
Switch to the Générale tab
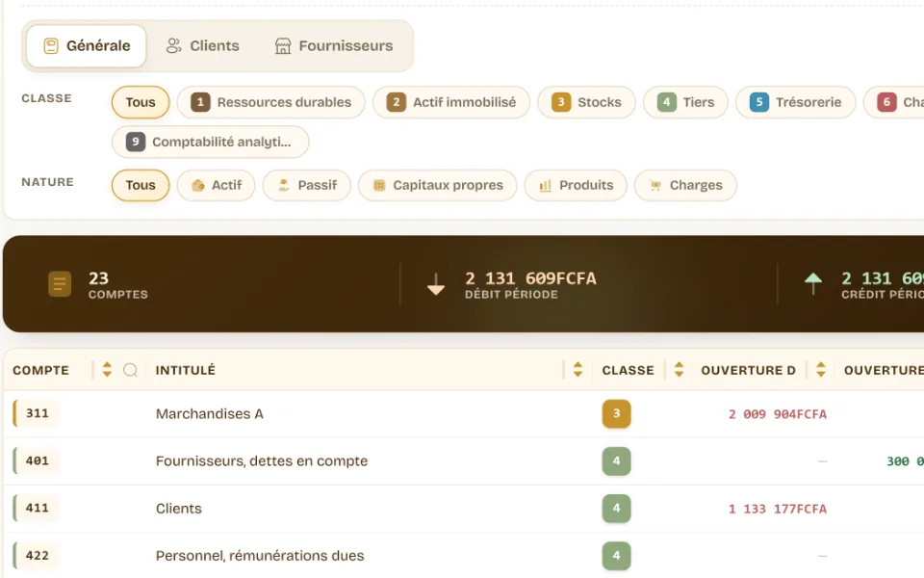(x=87, y=46)
